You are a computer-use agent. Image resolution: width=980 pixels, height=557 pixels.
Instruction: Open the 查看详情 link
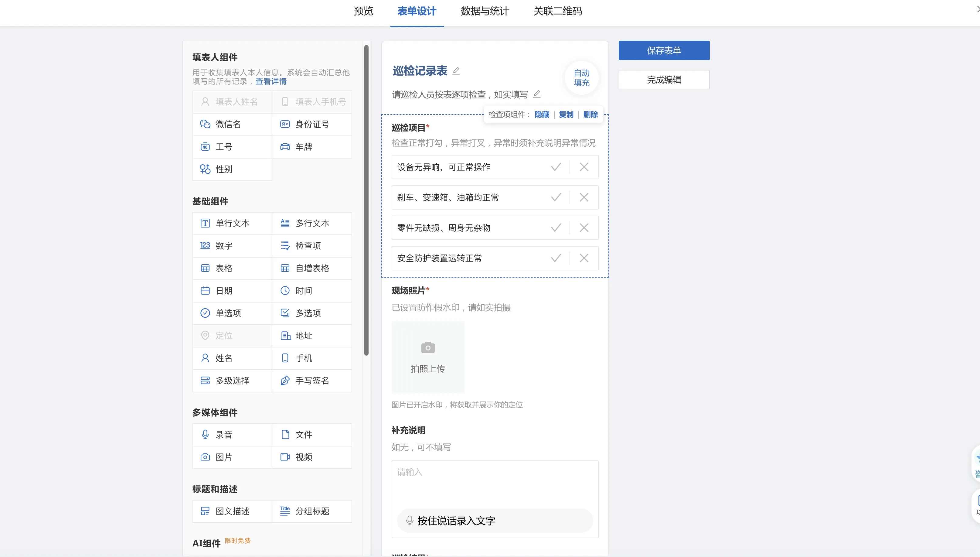(271, 81)
